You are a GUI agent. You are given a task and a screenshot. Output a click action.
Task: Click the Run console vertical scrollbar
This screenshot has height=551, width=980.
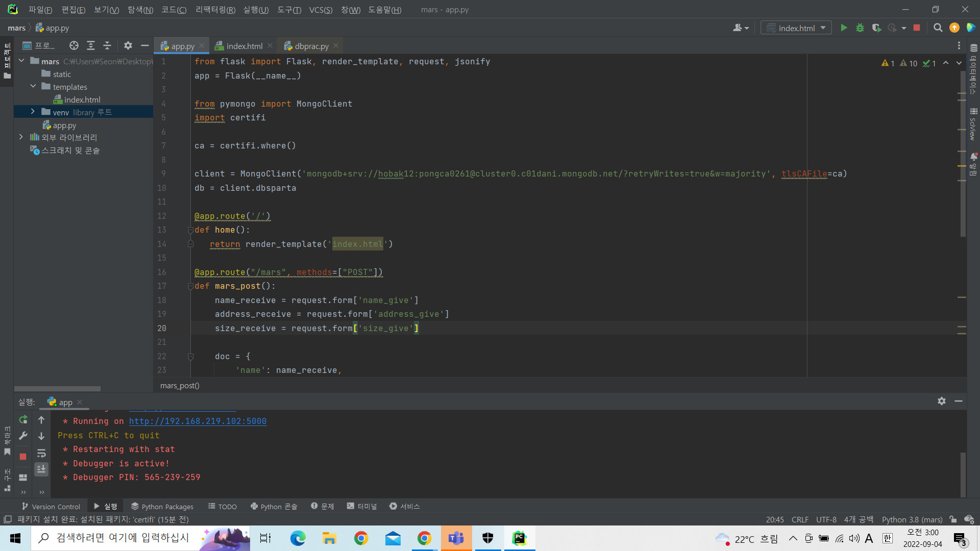(963, 474)
